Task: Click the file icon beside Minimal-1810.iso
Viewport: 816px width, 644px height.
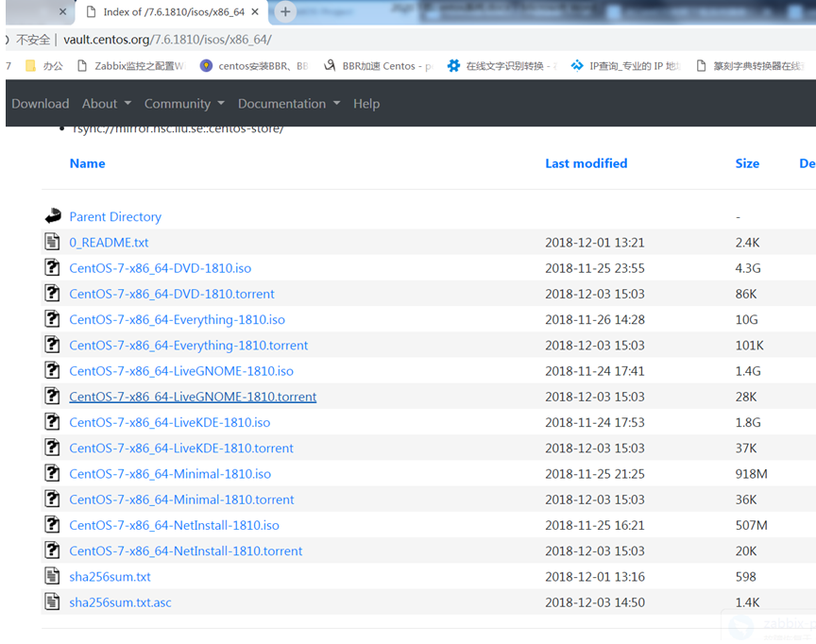Action: point(52,473)
